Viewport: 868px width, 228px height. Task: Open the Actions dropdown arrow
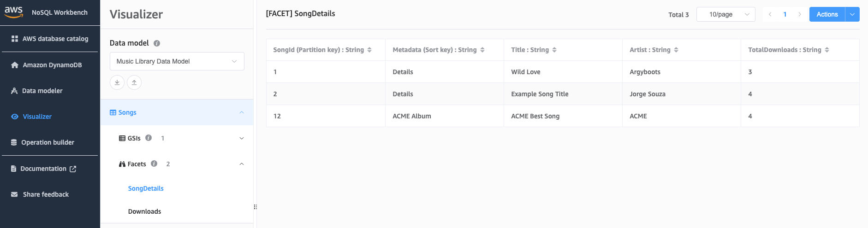pos(852,14)
